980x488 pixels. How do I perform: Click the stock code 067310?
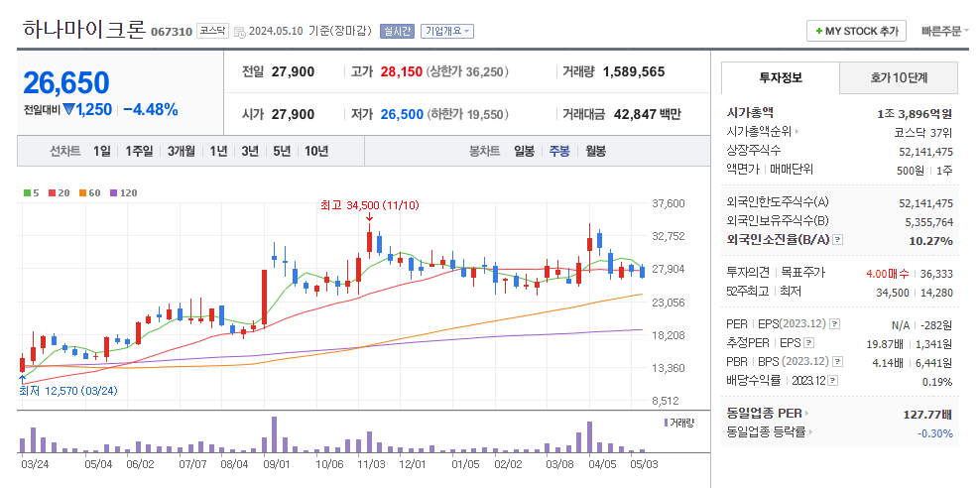[172, 32]
